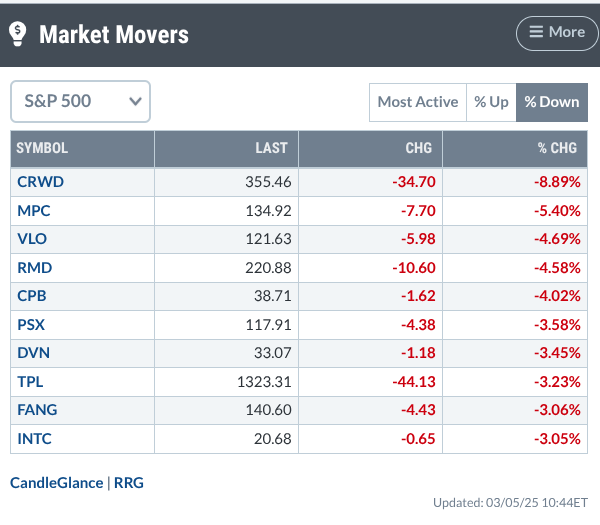Open the VLO symbol link
Image resolution: width=600 pixels, height=525 pixels.
point(32,239)
